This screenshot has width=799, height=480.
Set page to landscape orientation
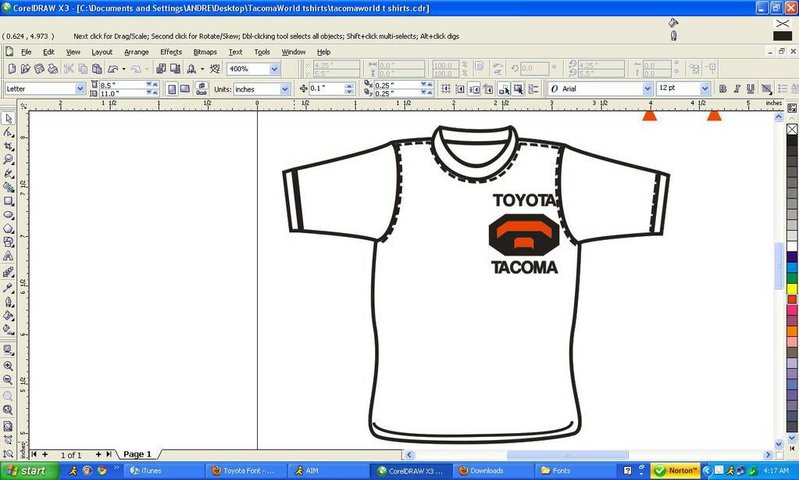[x=185, y=89]
